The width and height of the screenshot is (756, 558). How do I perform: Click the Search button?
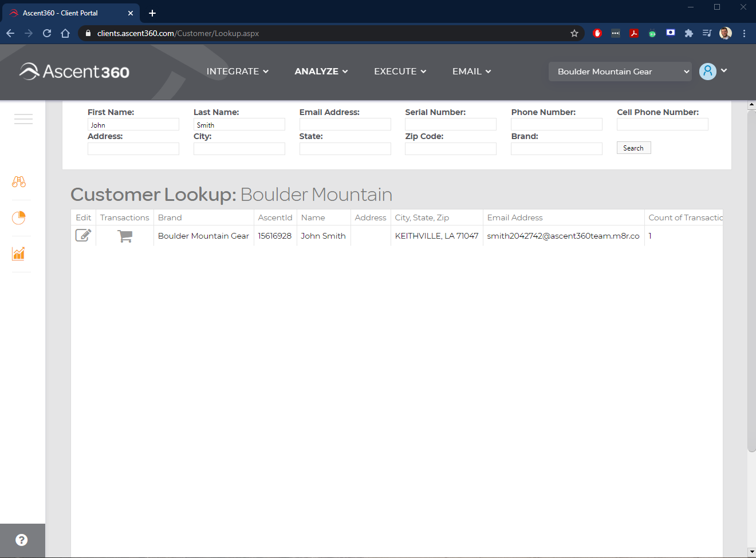(633, 148)
